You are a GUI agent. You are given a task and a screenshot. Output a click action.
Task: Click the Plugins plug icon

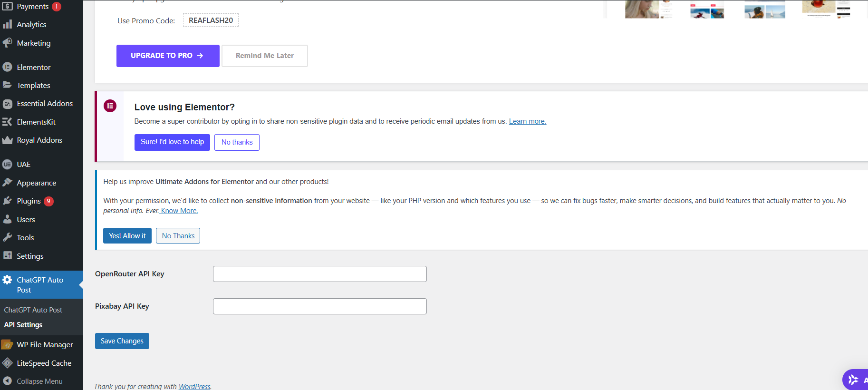tap(7, 201)
